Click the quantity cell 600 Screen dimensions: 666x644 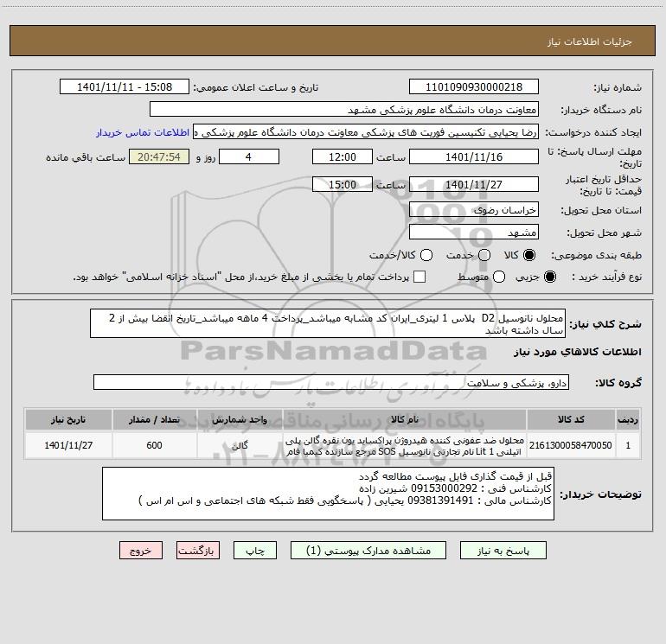(154, 445)
